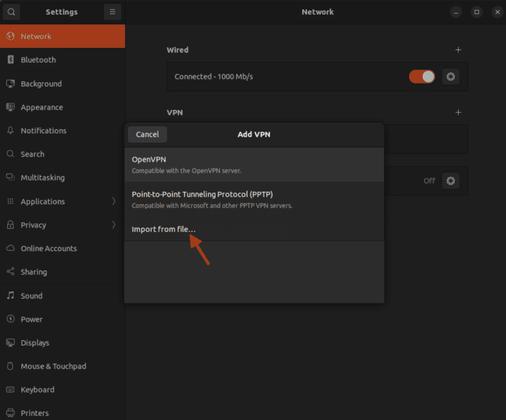
Task: Open Online Accounts in sidebar
Action: tap(48, 249)
